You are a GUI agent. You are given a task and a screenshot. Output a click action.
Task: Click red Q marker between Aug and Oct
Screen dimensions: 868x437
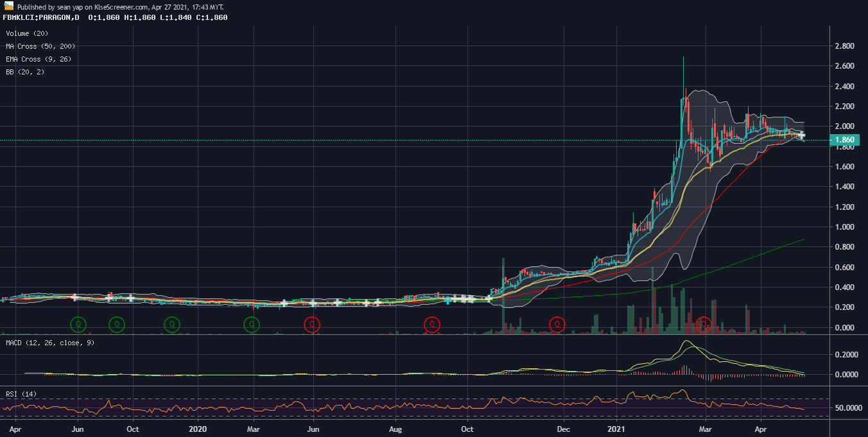[x=432, y=324]
